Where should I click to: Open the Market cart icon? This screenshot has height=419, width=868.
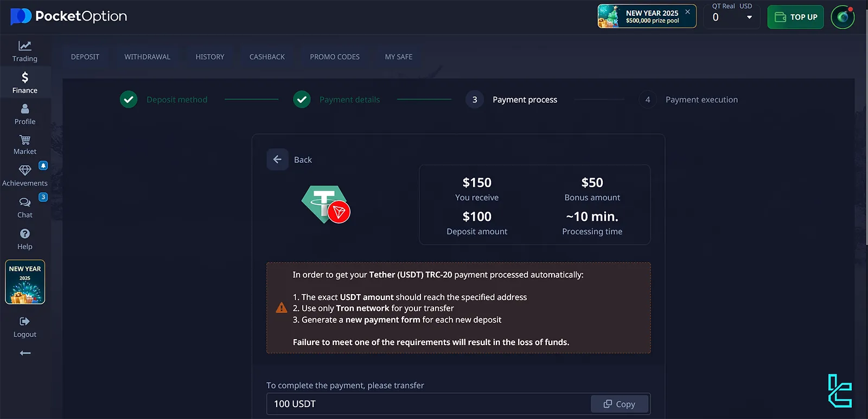click(x=25, y=140)
